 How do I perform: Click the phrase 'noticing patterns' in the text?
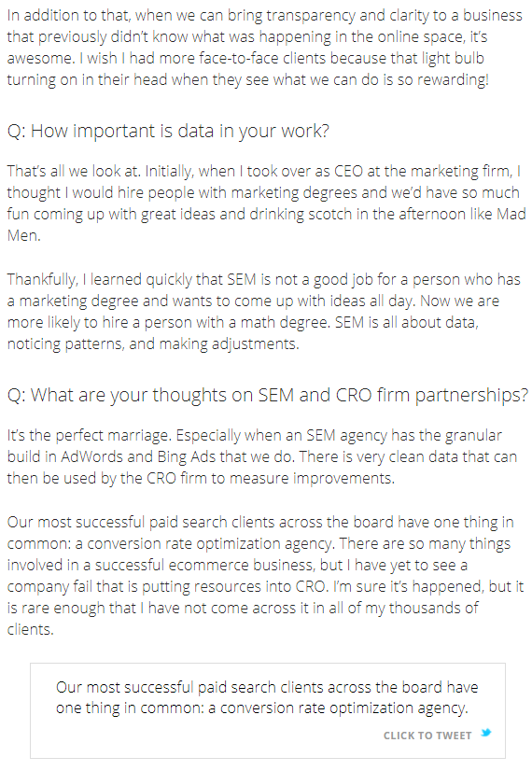click(63, 343)
